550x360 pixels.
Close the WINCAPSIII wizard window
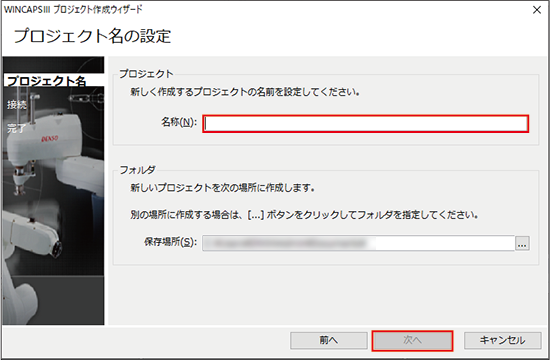537,10
